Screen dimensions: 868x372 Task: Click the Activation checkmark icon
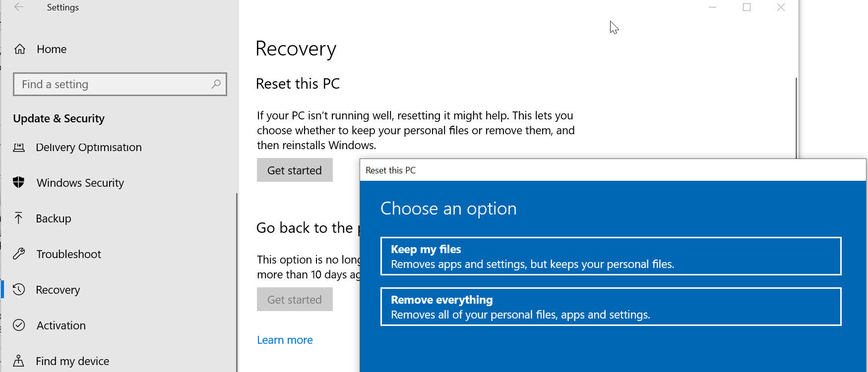[x=19, y=325]
